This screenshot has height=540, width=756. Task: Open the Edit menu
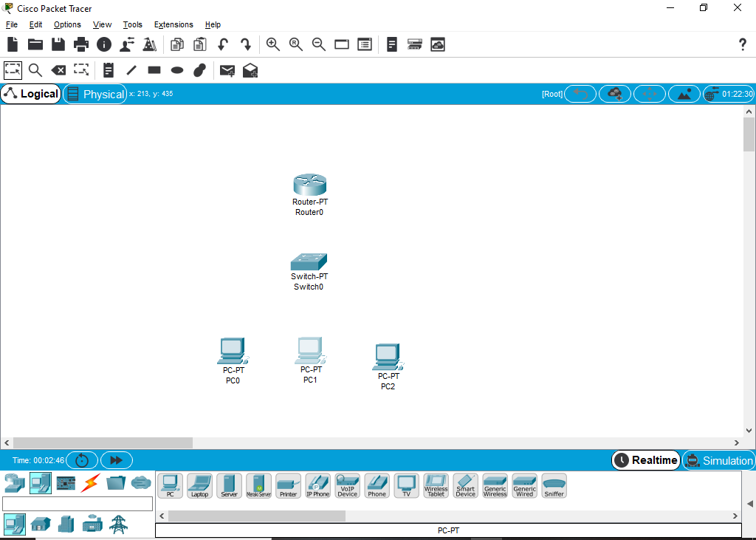point(35,24)
